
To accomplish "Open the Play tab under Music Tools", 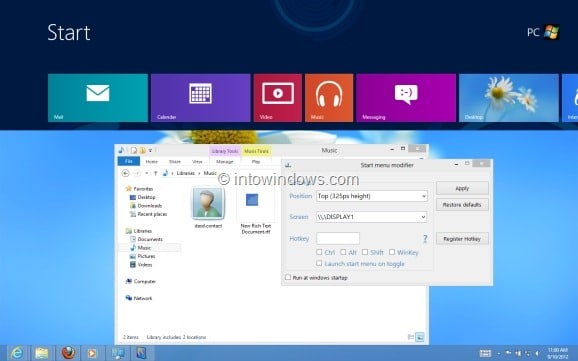I will coord(256,162).
